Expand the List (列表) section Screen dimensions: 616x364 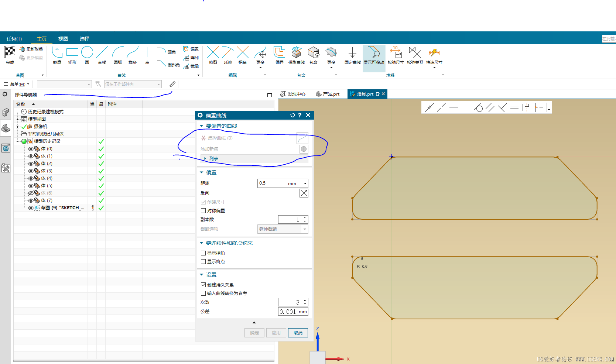click(205, 159)
